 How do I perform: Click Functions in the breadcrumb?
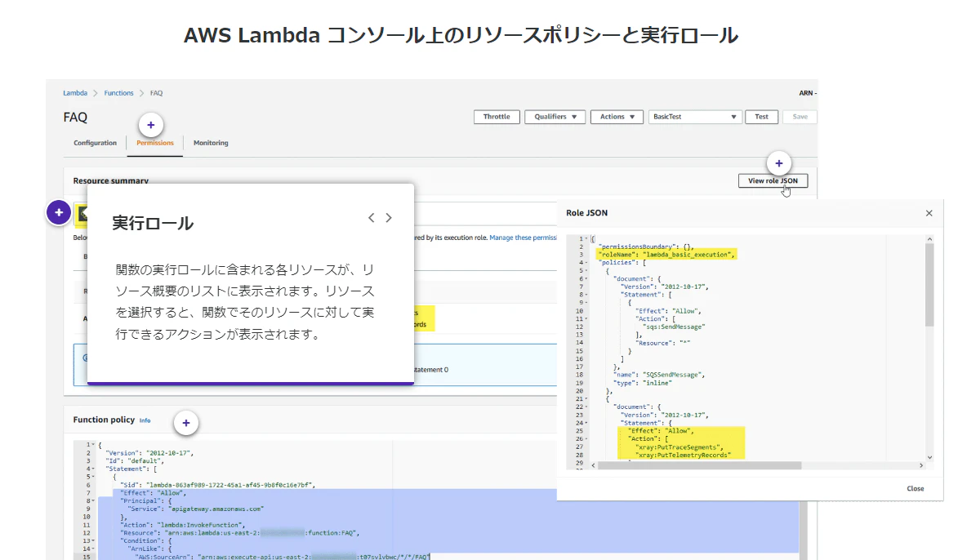click(118, 93)
